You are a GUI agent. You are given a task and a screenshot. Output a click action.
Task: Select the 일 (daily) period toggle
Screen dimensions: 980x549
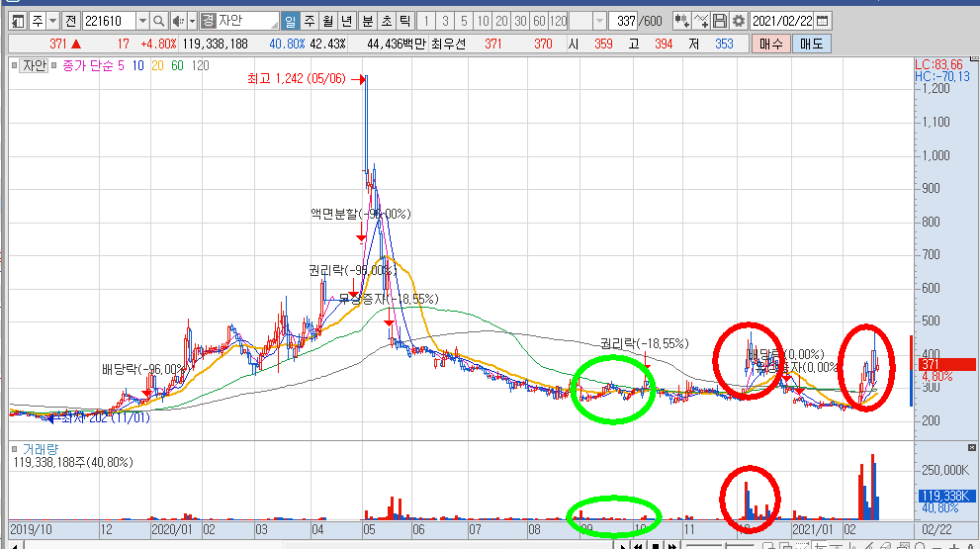click(290, 21)
